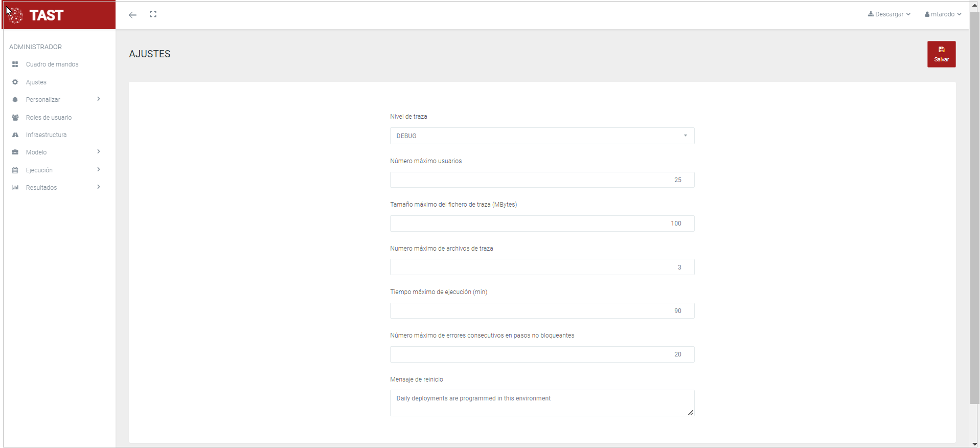This screenshot has width=980, height=448.
Task: Open the Descargar dropdown menu
Action: [x=889, y=14]
